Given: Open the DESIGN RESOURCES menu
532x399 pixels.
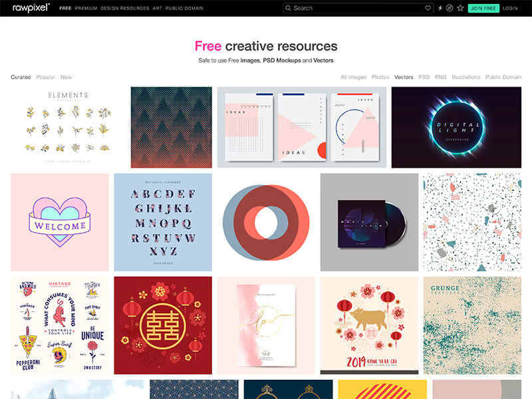Looking at the screenshot, I should [125, 8].
